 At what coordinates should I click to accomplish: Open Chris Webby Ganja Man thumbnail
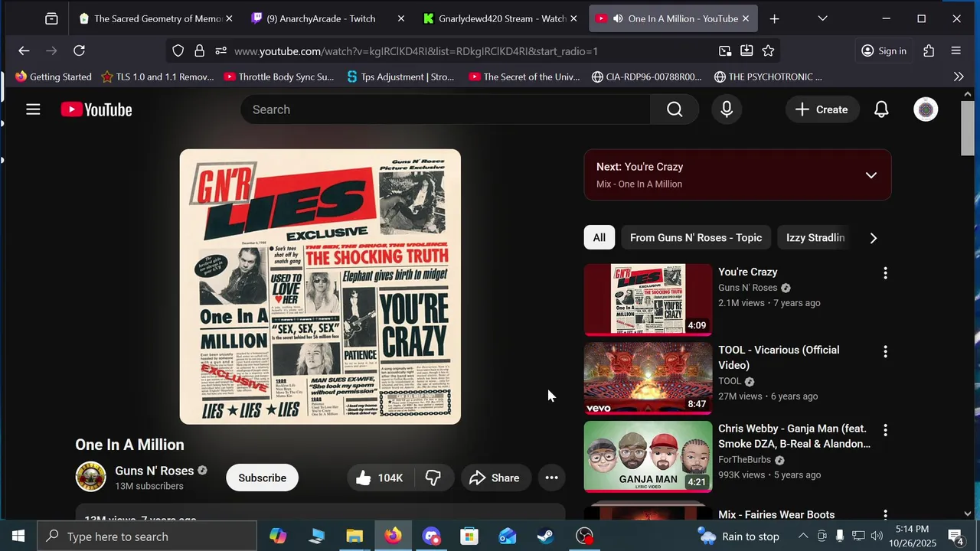(x=648, y=457)
